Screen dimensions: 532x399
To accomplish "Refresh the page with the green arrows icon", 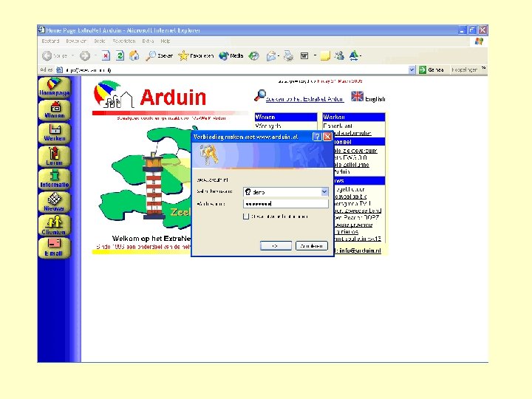I will [x=120, y=55].
